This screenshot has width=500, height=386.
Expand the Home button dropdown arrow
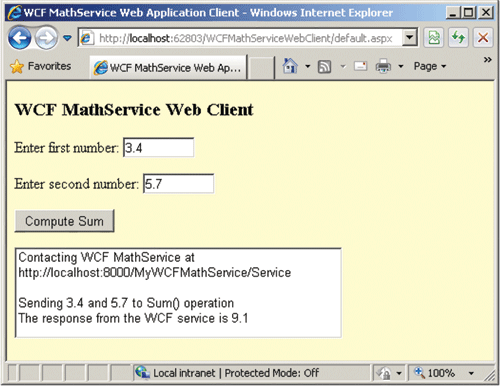coord(308,66)
